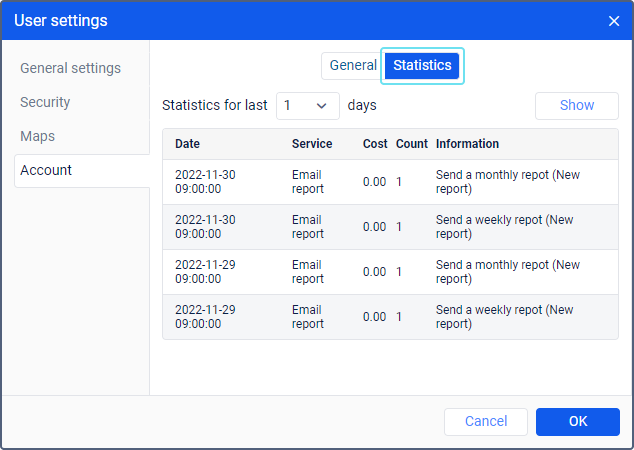
Task: Select the Account sidebar item
Action: (x=46, y=170)
